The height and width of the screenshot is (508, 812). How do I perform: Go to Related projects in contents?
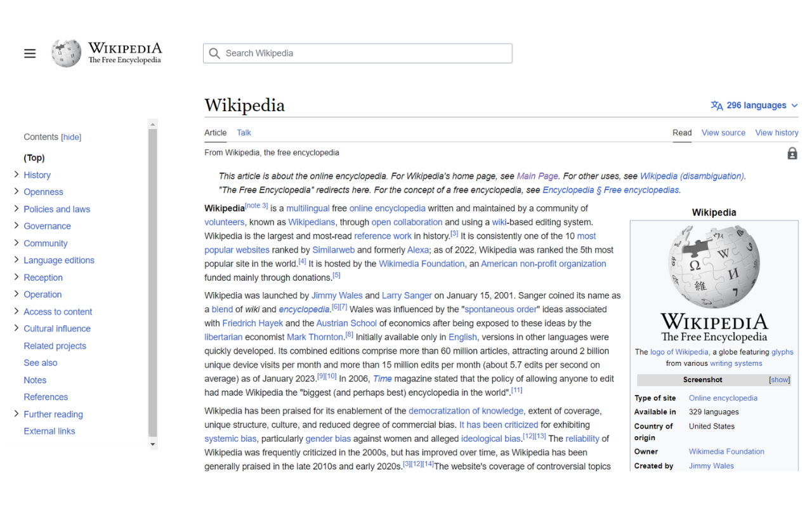point(55,345)
